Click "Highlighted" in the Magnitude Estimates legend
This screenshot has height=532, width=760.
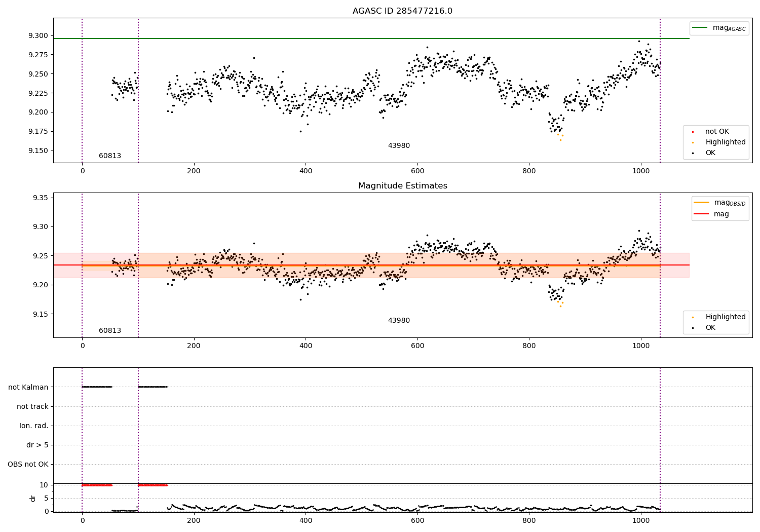click(726, 317)
